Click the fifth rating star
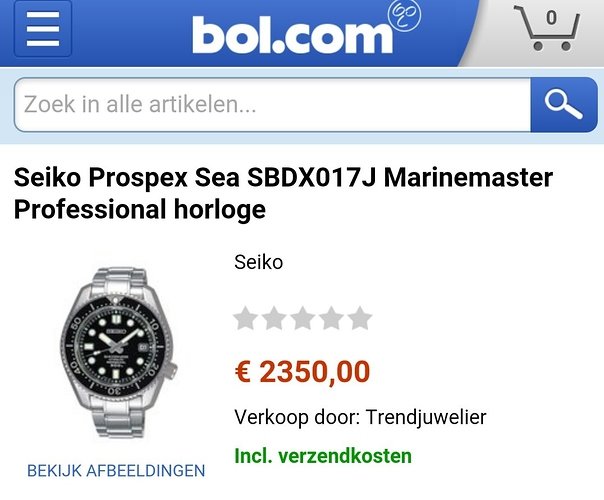The width and height of the screenshot is (604, 500). click(x=360, y=318)
